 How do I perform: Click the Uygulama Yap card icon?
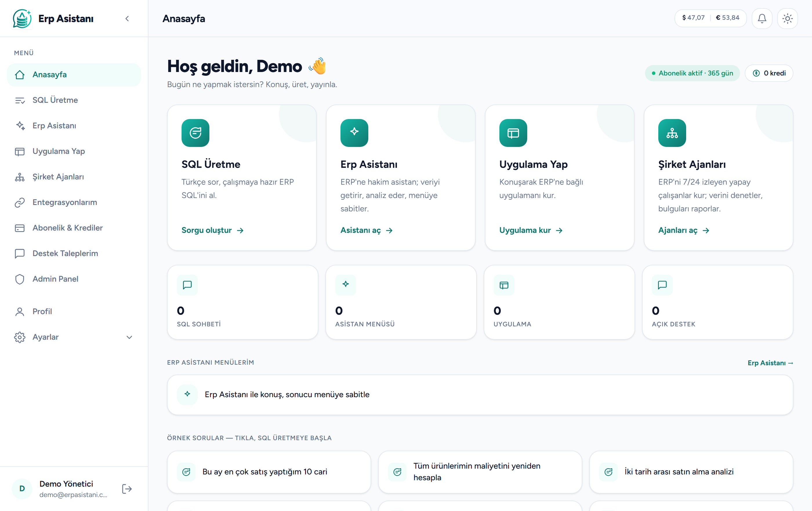(513, 133)
